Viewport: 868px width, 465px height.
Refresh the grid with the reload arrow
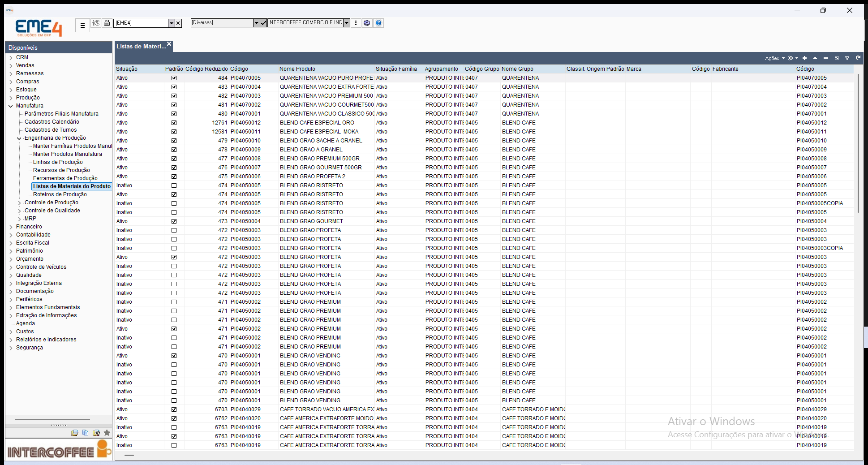click(x=858, y=58)
